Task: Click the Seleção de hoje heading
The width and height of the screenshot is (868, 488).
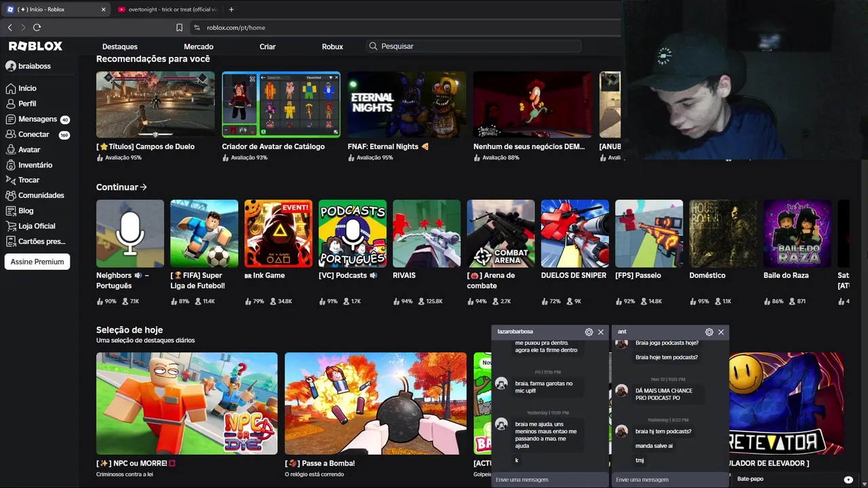Action: click(130, 330)
